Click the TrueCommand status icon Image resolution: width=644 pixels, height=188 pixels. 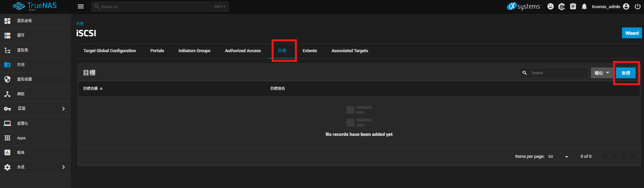click(562, 6)
